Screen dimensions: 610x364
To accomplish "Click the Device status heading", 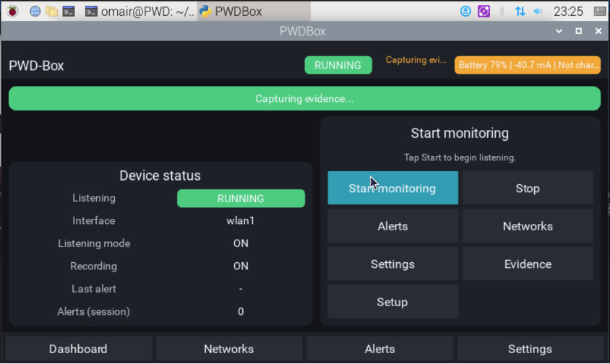I will point(160,175).
